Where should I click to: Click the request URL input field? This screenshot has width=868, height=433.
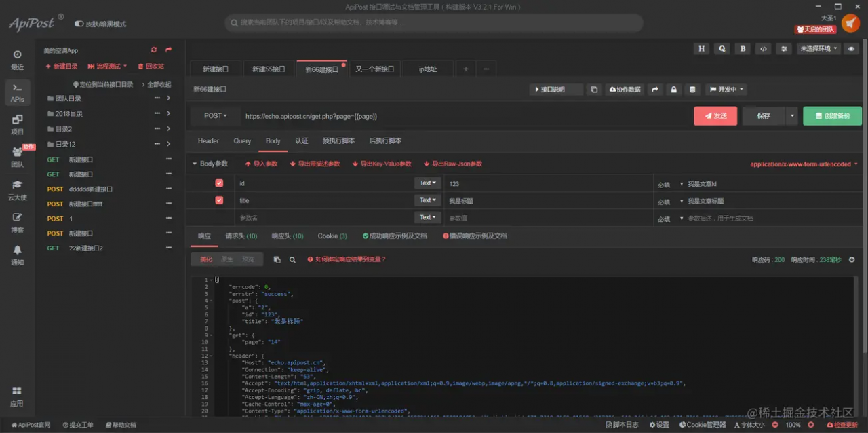(x=465, y=116)
